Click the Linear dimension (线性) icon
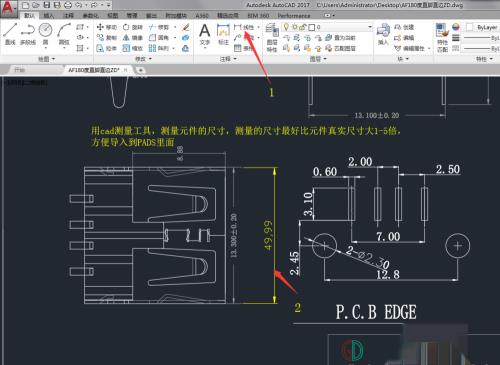Screen dimensions: 500x365 tap(244, 27)
